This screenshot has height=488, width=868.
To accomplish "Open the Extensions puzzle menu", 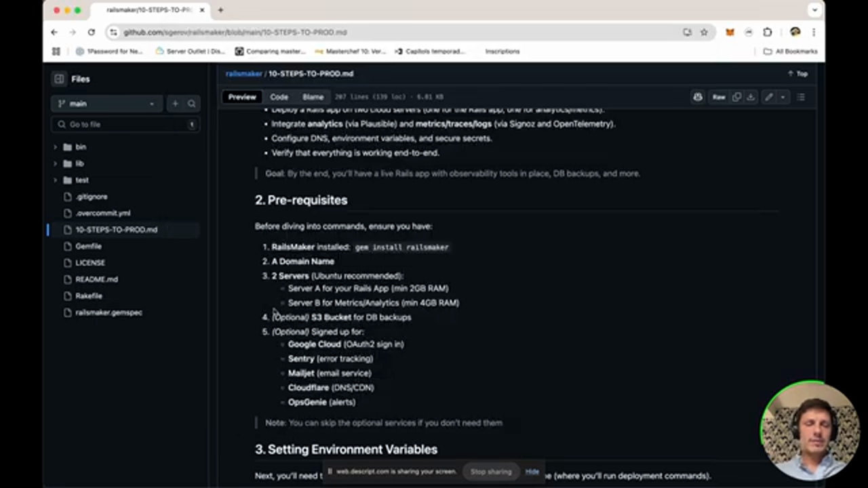I will point(768,32).
